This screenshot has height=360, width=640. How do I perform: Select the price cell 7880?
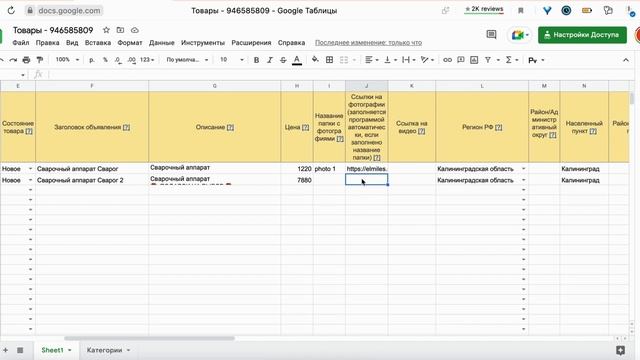click(x=297, y=180)
